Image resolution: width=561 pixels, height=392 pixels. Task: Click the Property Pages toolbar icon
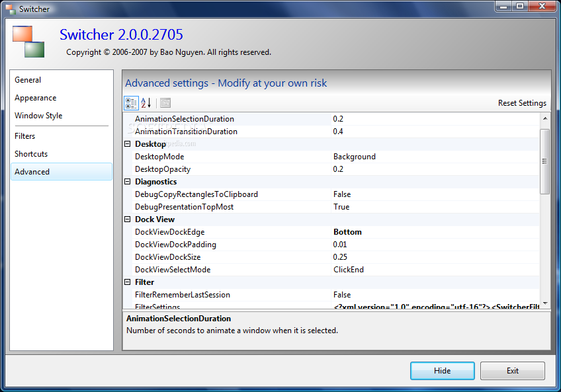165,103
